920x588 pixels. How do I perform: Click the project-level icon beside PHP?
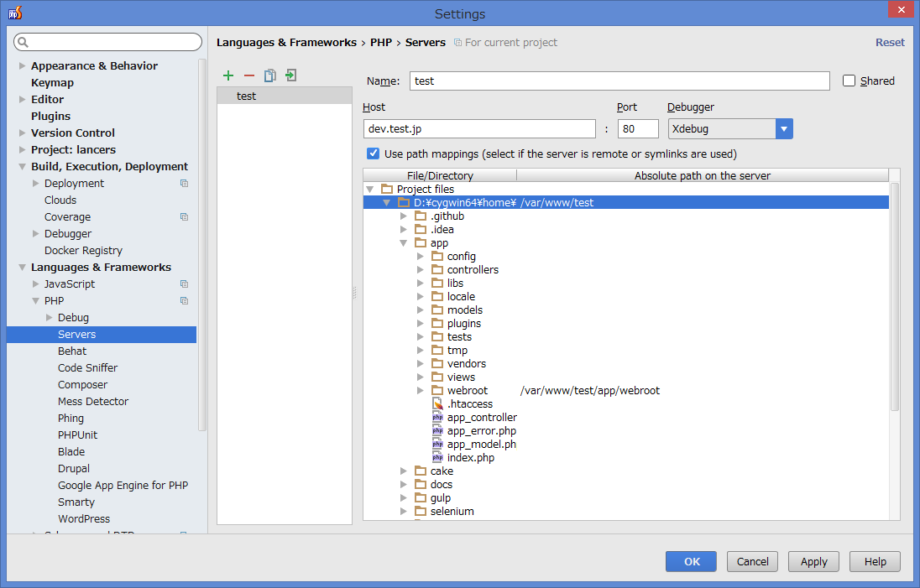(x=184, y=301)
